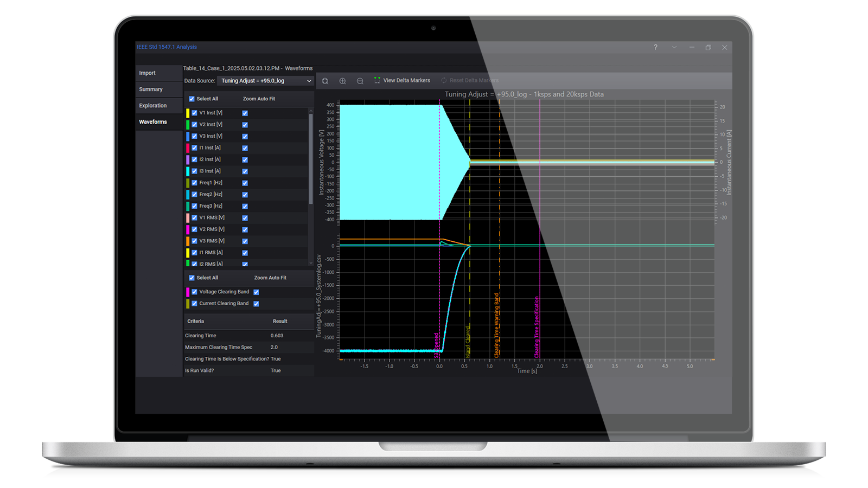This screenshot has height=488, width=868.
Task: Uncheck the V1 Inst [V] signal
Action: (194, 112)
